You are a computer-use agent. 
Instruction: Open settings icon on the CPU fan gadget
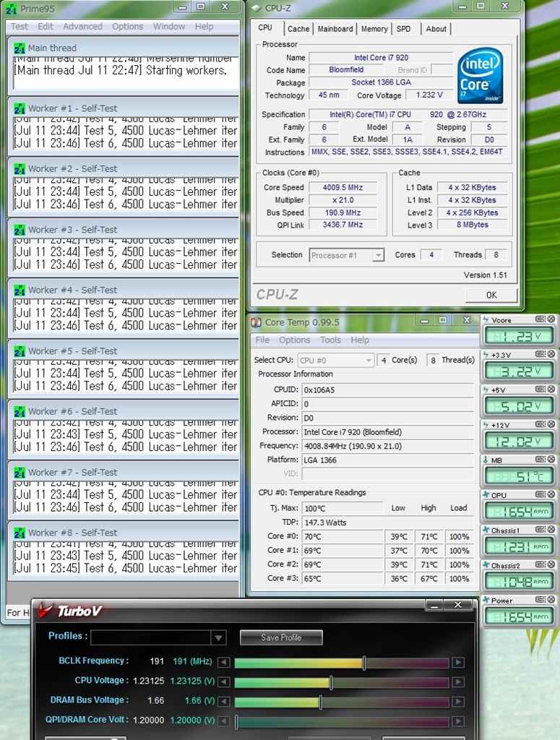coord(540,495)
